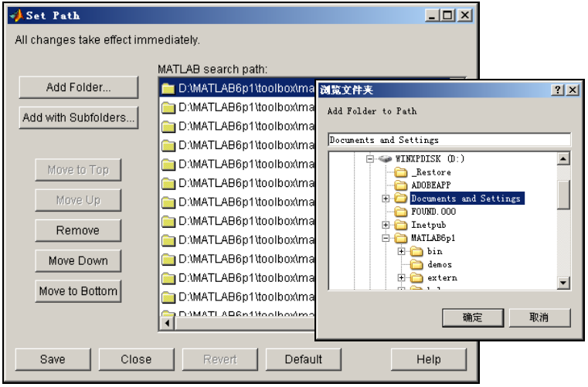
Task: Collapse the WINXPDISK (D:) drive node
Action: (x=370, y=159)
